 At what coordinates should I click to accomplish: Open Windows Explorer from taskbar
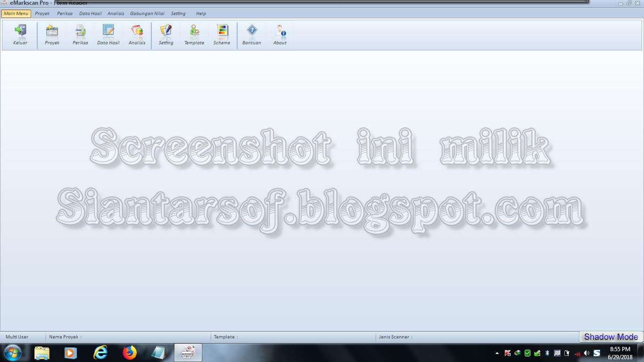point(42,353)
